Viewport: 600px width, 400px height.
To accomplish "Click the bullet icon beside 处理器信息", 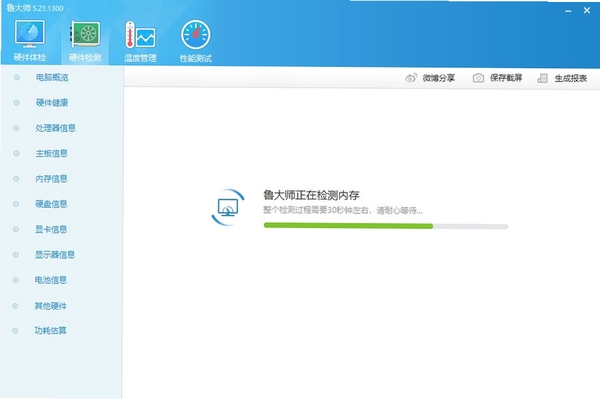I will tap(16, 128).
